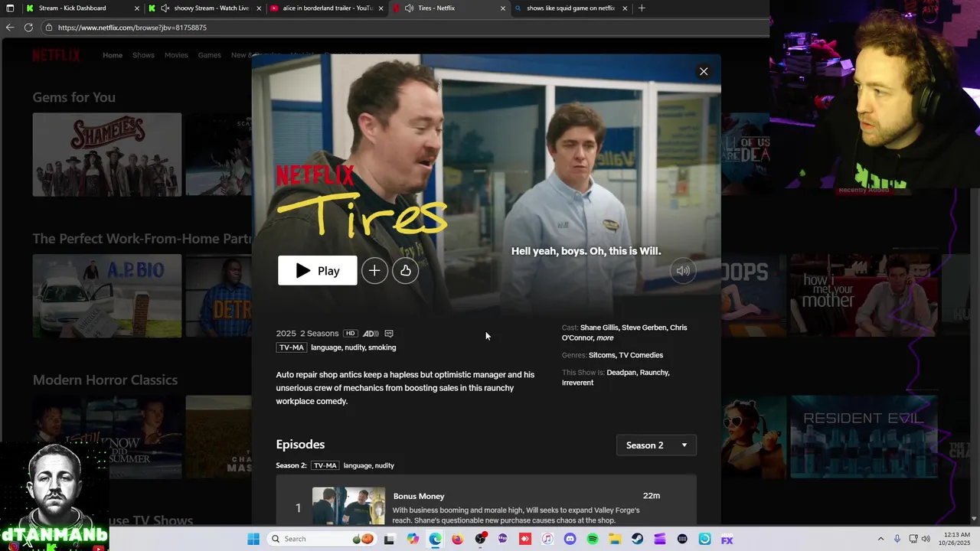Go to Netflix Home menu item
The image size is (980, 551).
coord(113,55)
